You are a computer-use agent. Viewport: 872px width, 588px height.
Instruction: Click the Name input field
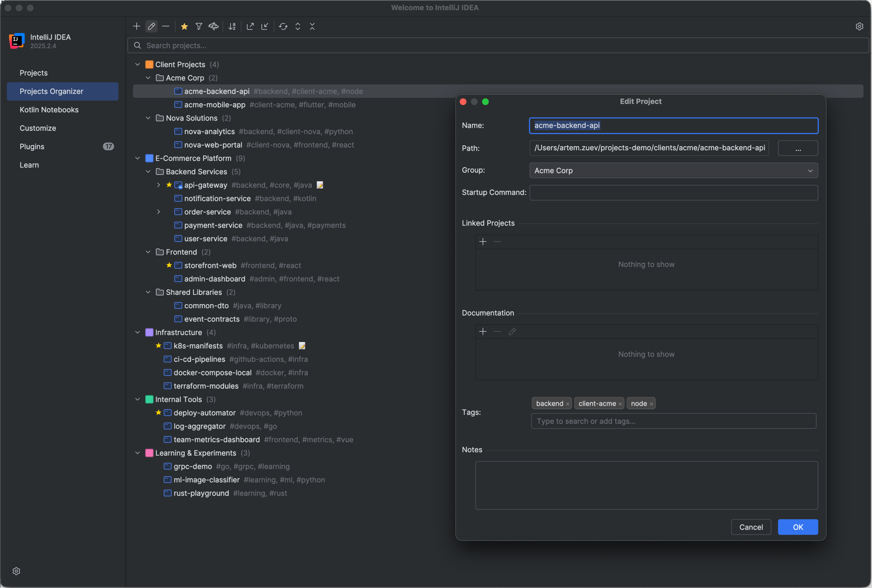click(674, 126)
